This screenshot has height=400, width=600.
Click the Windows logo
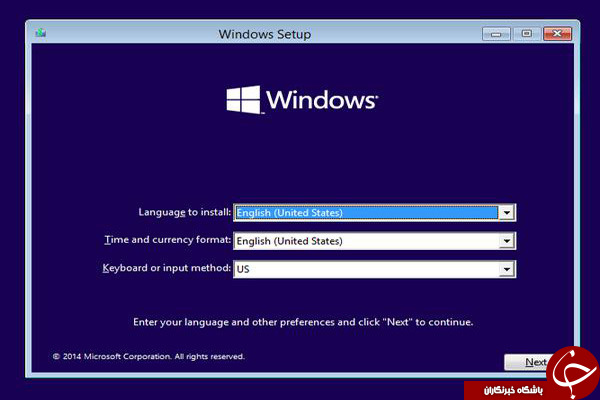[x=302, y=100]
